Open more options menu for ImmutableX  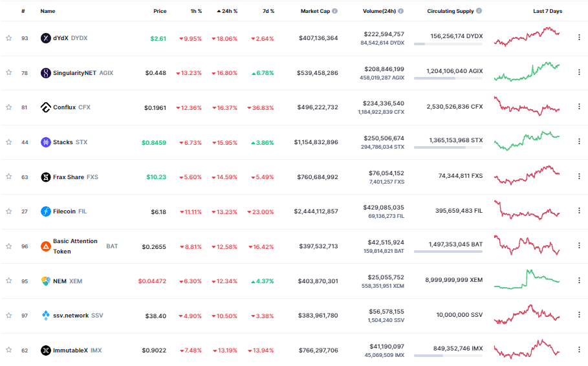pos(579,349)
